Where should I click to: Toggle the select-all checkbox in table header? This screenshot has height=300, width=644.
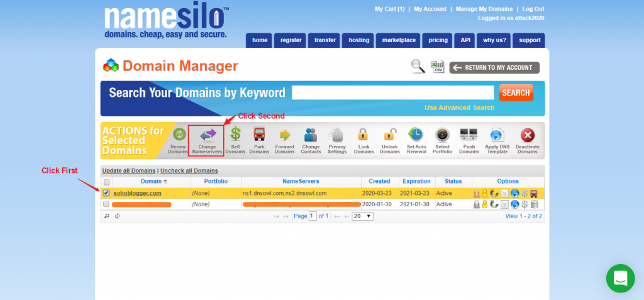point(106,182)
